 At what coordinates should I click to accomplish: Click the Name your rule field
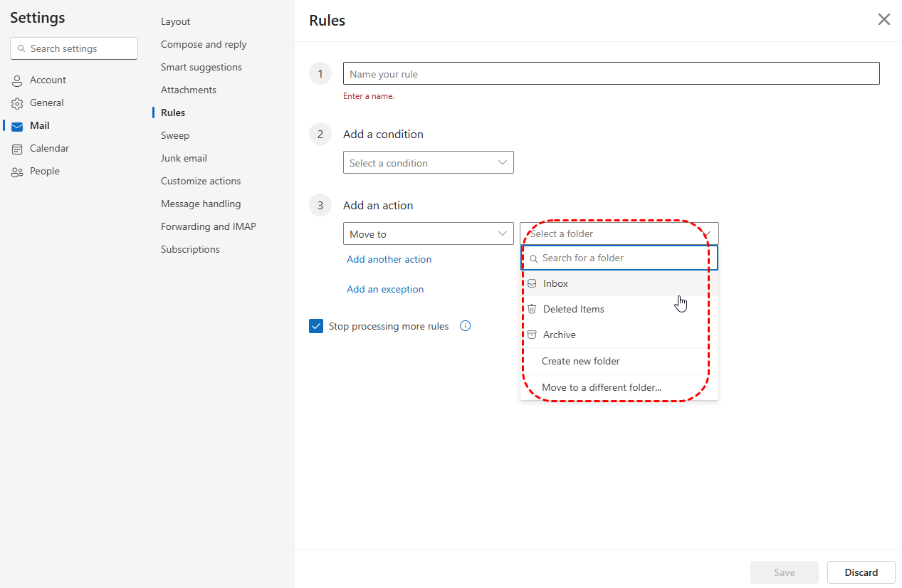(x=611, y=74)
